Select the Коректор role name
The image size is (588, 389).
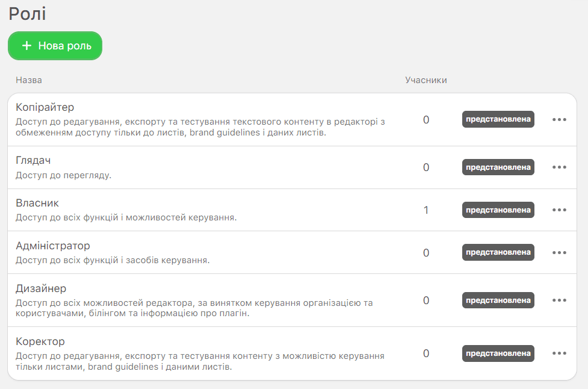click(x=40, y=341)
